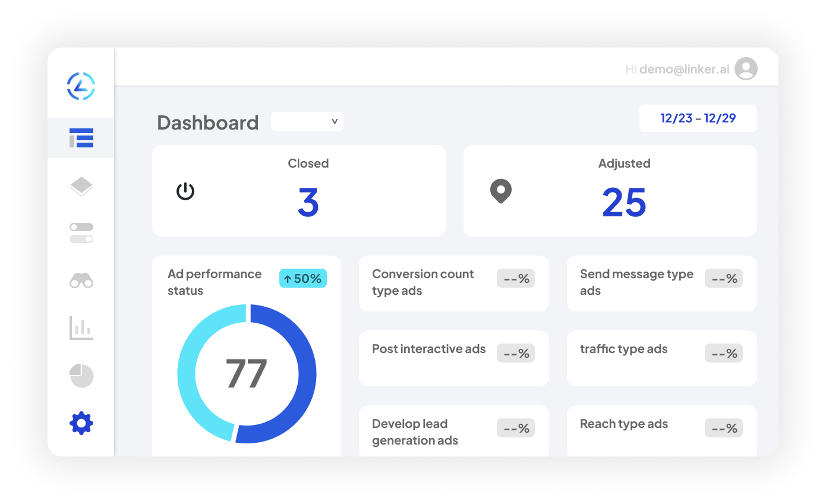Click the demo@linker.ai account text

pyautogui.click(x=685, y=70)
